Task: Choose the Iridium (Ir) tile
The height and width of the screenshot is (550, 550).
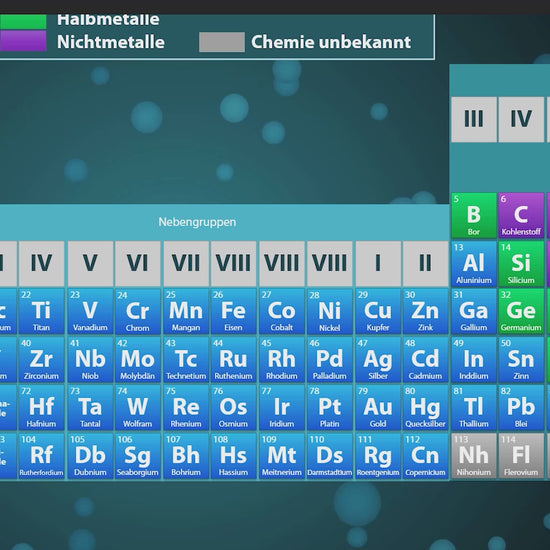Action: pyautogui.click(x=282, y=408)
